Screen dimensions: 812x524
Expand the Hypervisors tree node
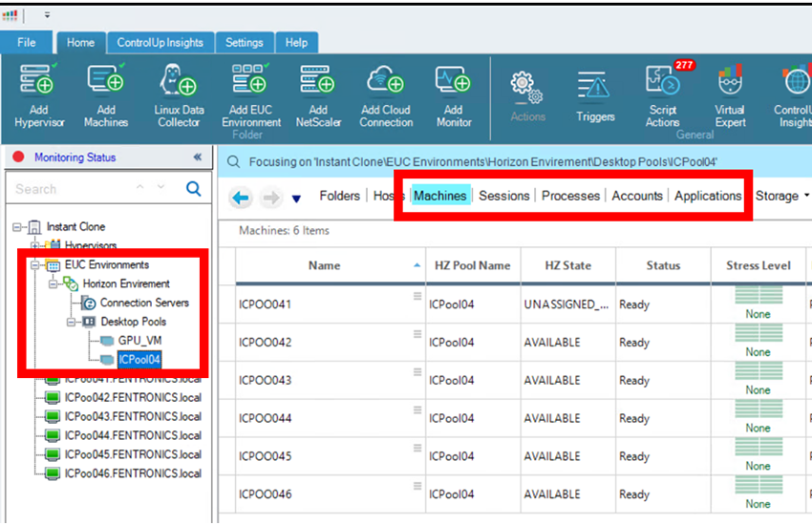pyautogui.click(x=34, y=244)
